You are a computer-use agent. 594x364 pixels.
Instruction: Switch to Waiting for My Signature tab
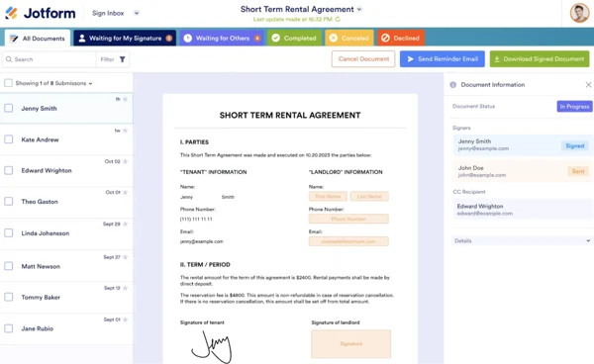(125, 39)
